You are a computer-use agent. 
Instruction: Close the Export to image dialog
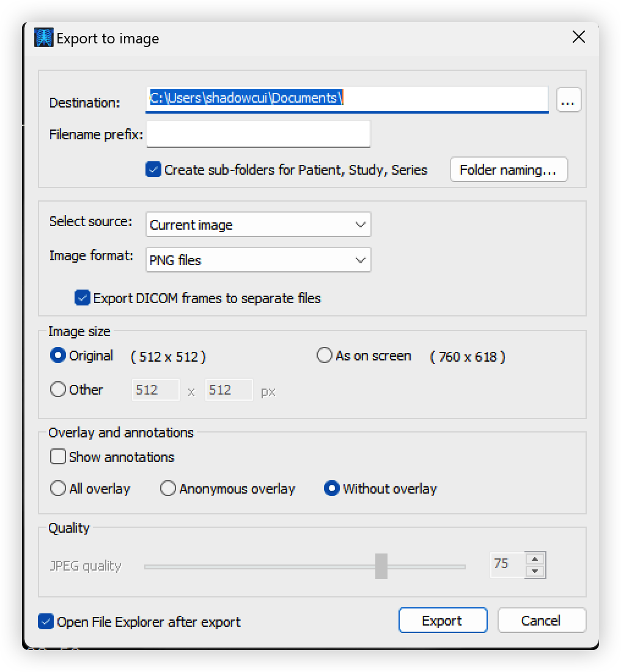tap(579, 37)
